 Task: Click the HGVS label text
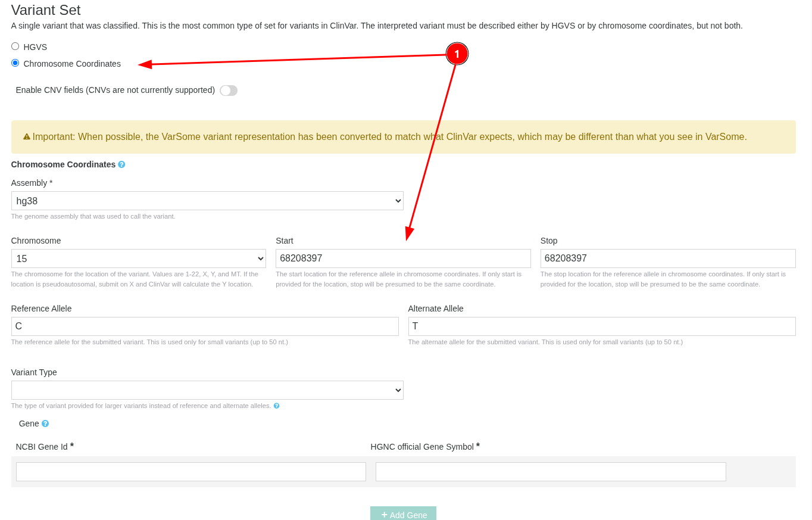pyautogui.click(x=35, y=47)
